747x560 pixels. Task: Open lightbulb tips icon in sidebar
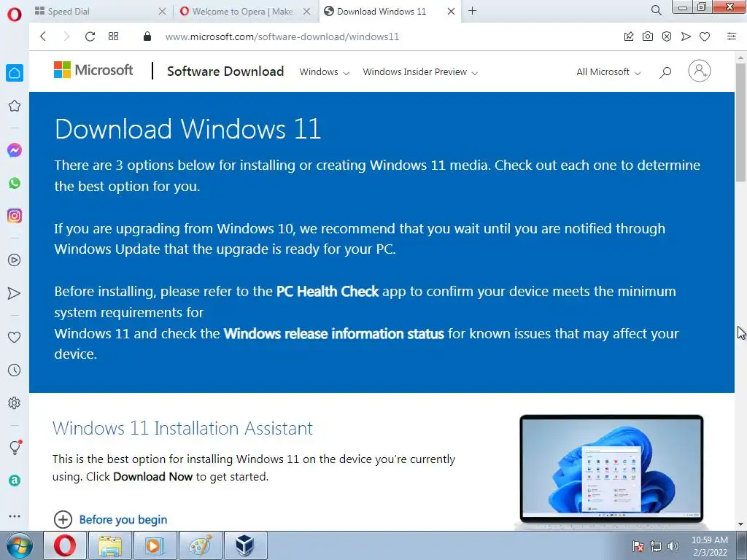coord(15,447)
